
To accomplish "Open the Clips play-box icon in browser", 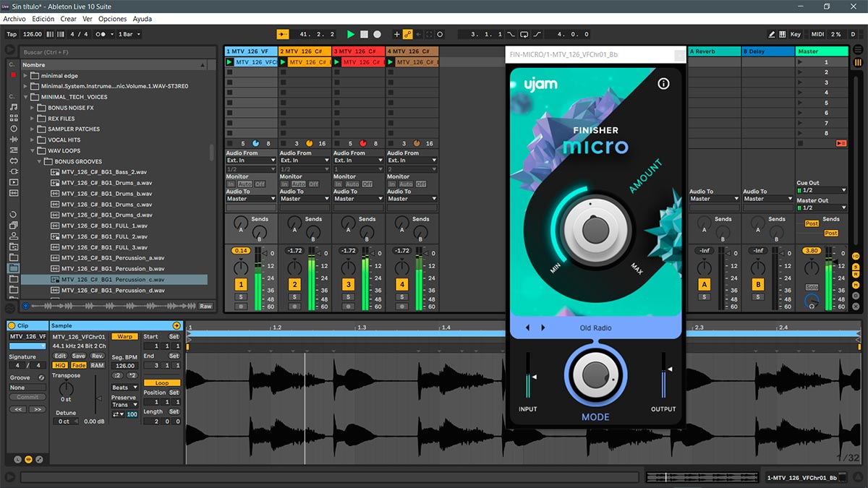I will click(x=13, y=182).
